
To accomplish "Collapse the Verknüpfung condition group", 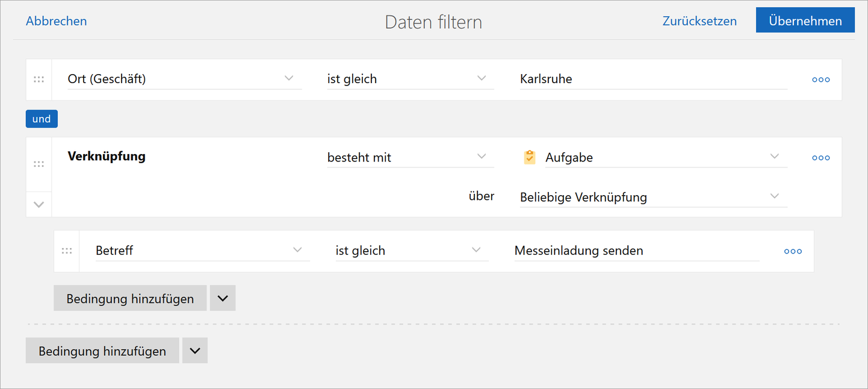I will click(39, 204).
